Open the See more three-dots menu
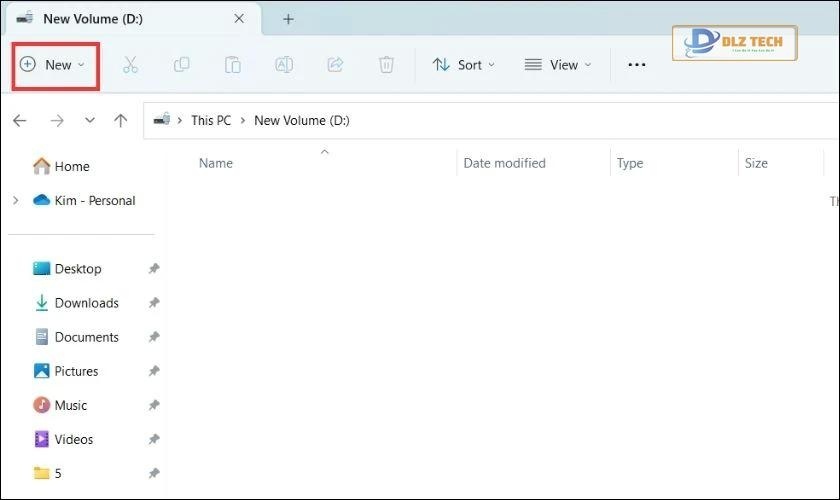This screenshot has width=840, height=500. point(637,65)
